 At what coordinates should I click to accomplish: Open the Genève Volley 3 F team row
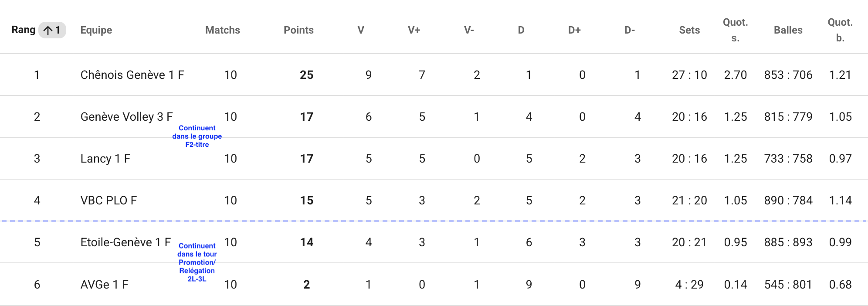click(x=126, y=117)
